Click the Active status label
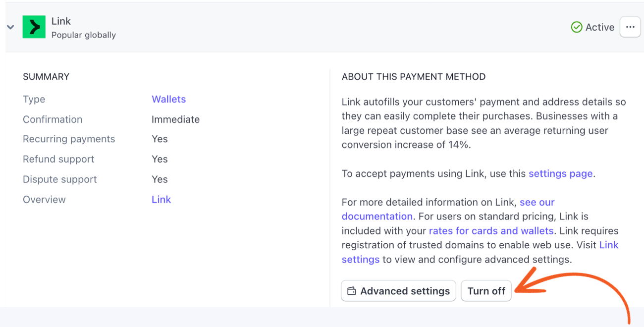 click(x=600, y=27)
